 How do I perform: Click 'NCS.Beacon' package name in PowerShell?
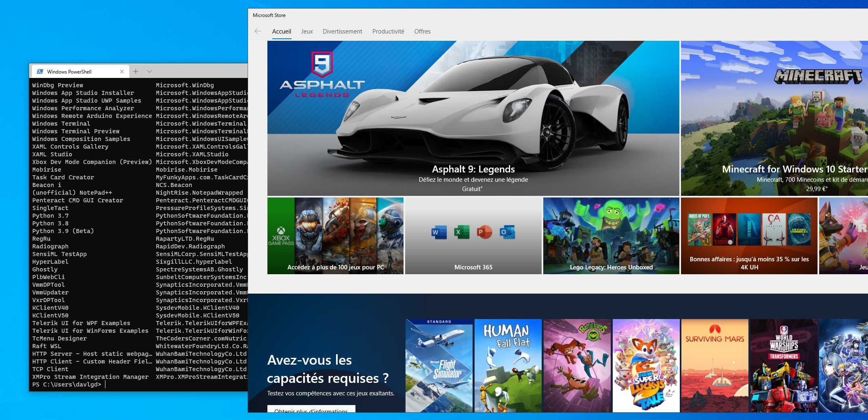click(x=174, y=185)
